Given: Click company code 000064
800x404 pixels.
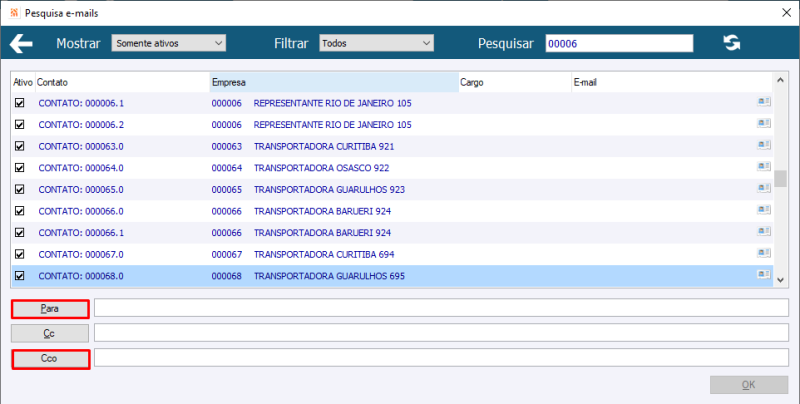Looking at the screenshot, I should [227, 168].
